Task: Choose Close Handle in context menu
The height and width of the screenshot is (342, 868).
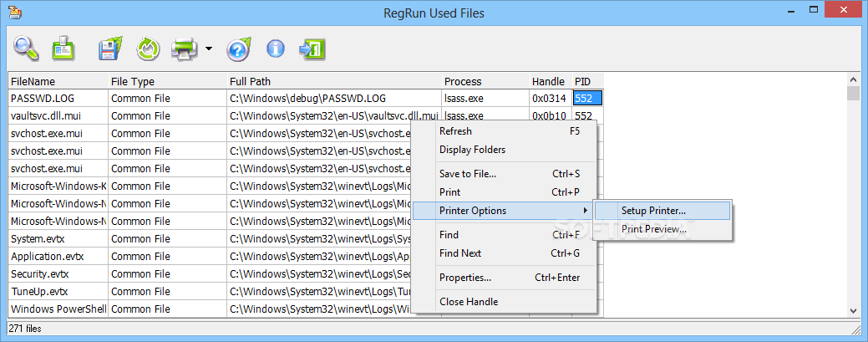Action: (x=505, y=302)
